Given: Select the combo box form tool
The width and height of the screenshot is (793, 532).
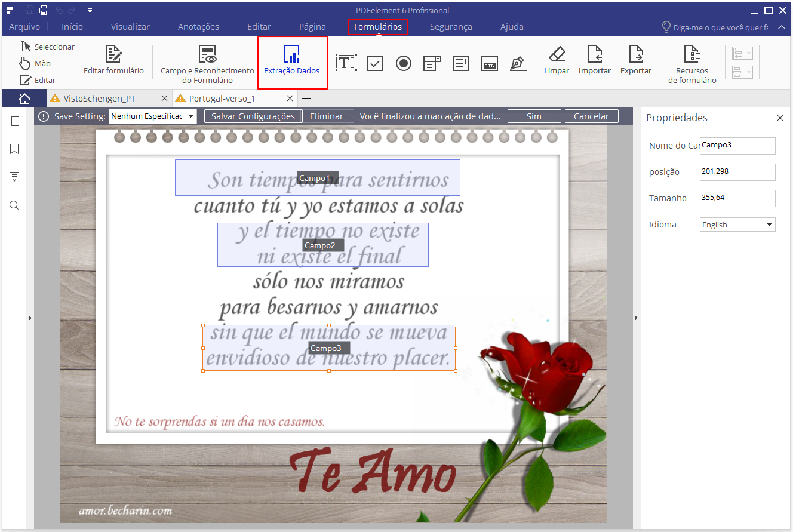Looking at the screenshot, I should (432, 63).
